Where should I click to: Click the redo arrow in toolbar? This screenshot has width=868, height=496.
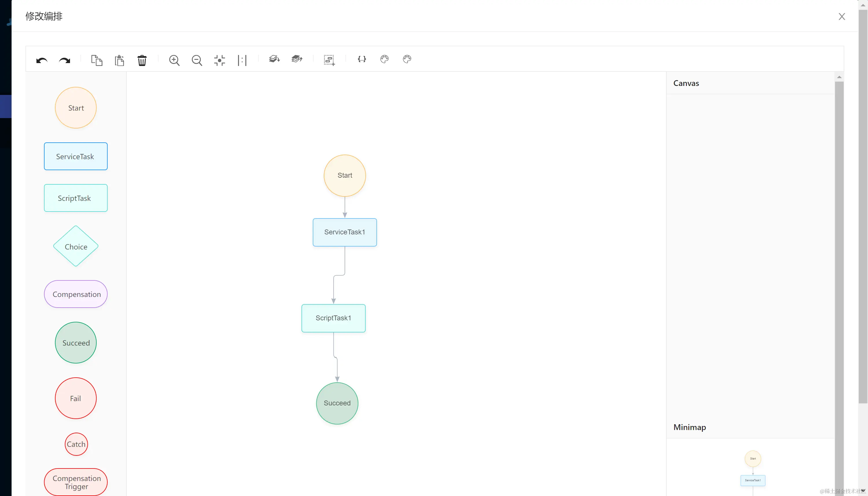[x=64, y=60]
